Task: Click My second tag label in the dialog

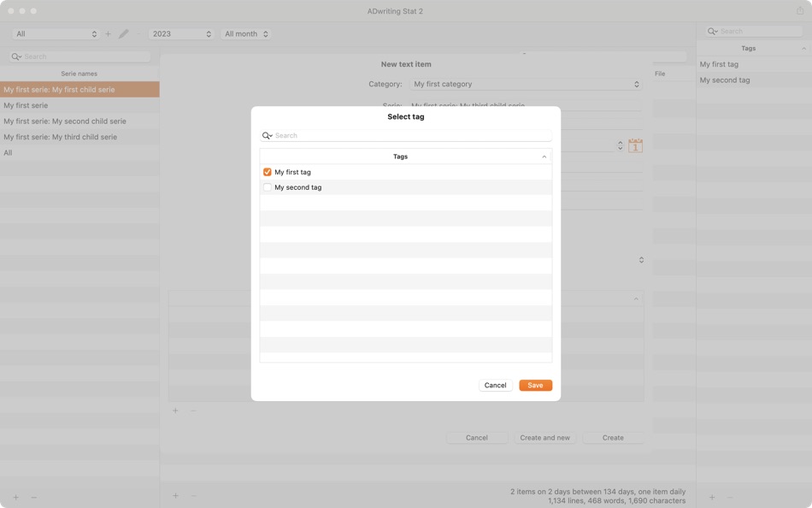Action: click(297, 187)
